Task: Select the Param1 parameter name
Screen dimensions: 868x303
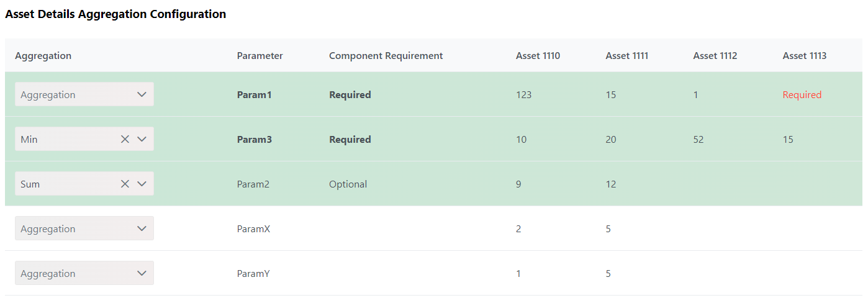Action: [x=255, y=95]
